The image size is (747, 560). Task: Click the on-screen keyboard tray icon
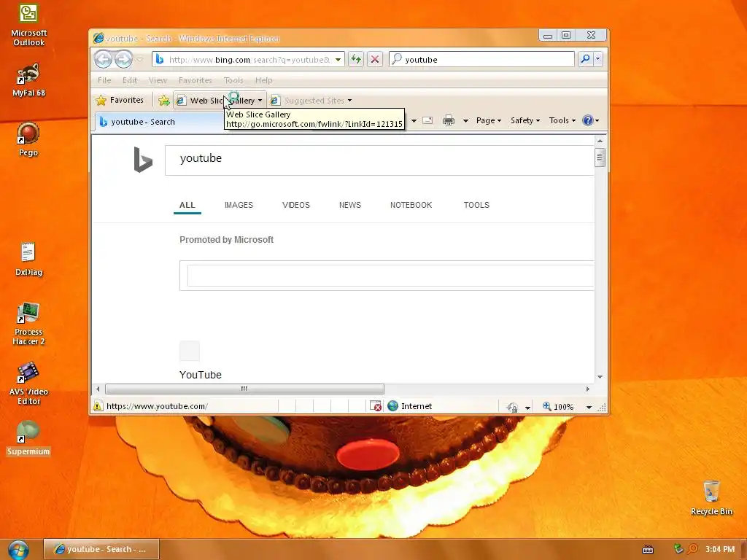(x=648, y=550)
